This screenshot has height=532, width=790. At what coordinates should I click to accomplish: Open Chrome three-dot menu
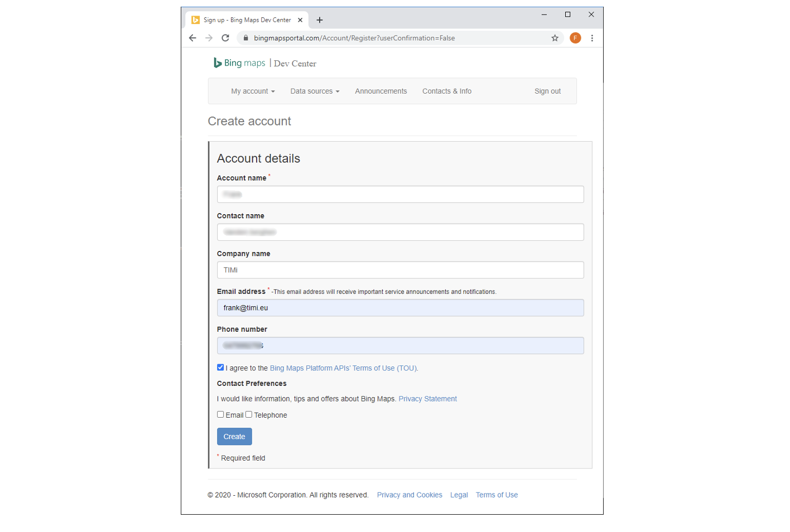(592, 38)
